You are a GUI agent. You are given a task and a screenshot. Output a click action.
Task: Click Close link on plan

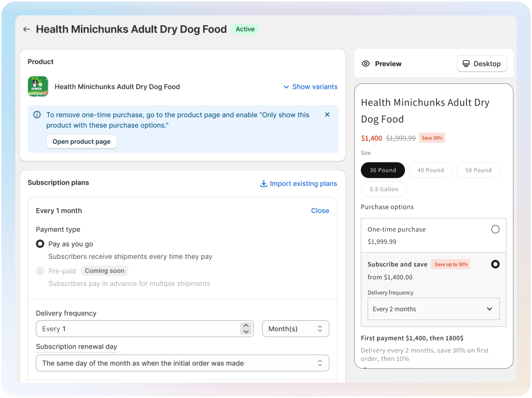[x=320, y=210]
